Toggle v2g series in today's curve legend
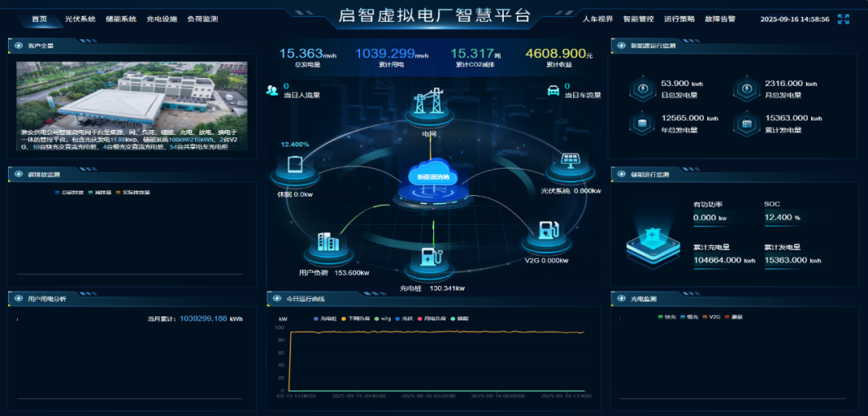This screenshot has height=416, width=868. point(383,319)
